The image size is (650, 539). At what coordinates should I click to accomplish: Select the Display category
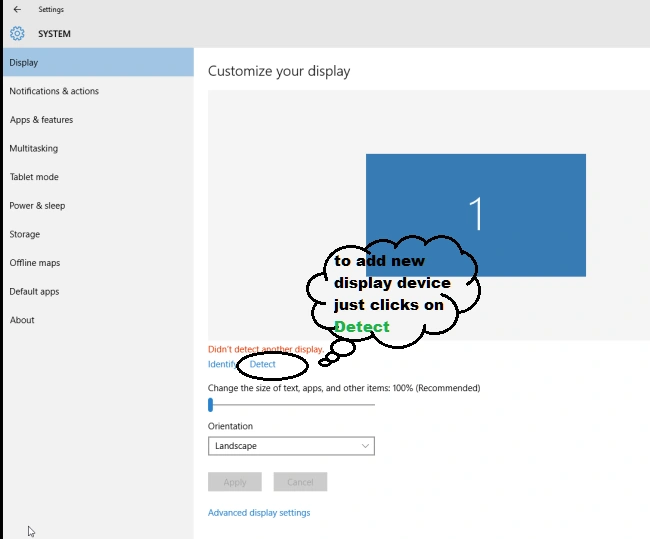[x=98, y=62]
